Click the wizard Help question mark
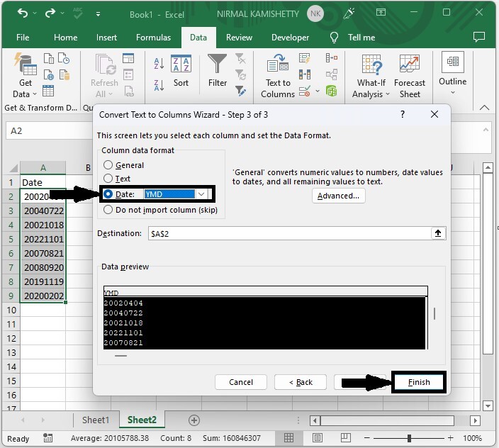This screenshot has height=448, width=499. (403, 114)
